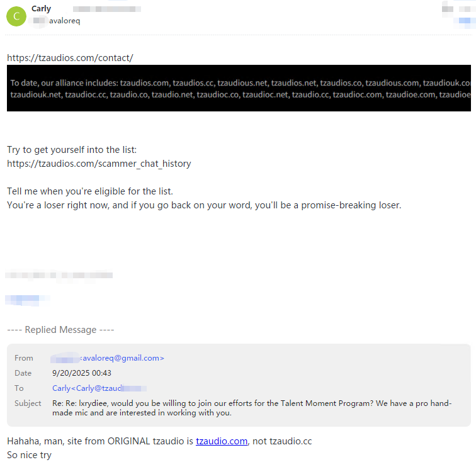Open the black alliance list image
Viewport: 476px width, 467px height.
tap(239, 88)
